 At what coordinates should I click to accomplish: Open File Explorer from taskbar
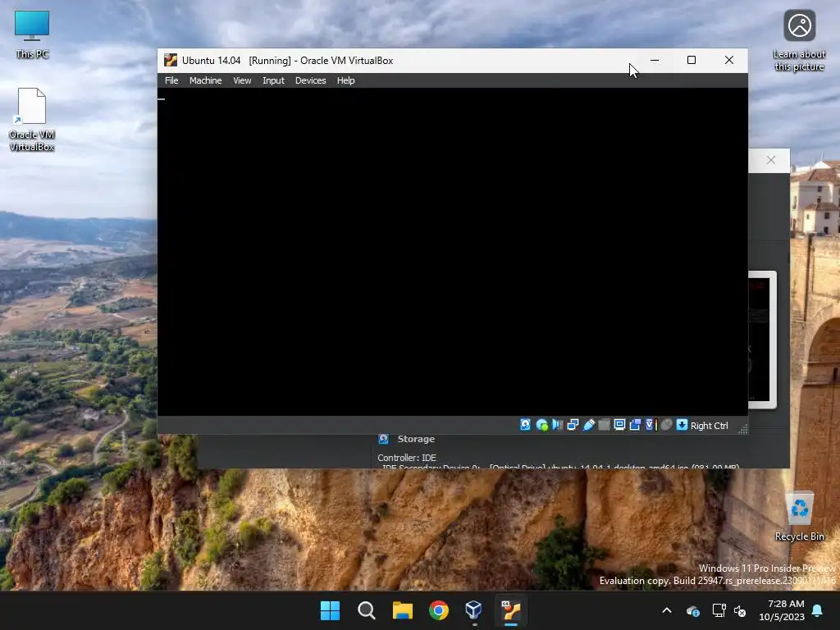(402, 610)
